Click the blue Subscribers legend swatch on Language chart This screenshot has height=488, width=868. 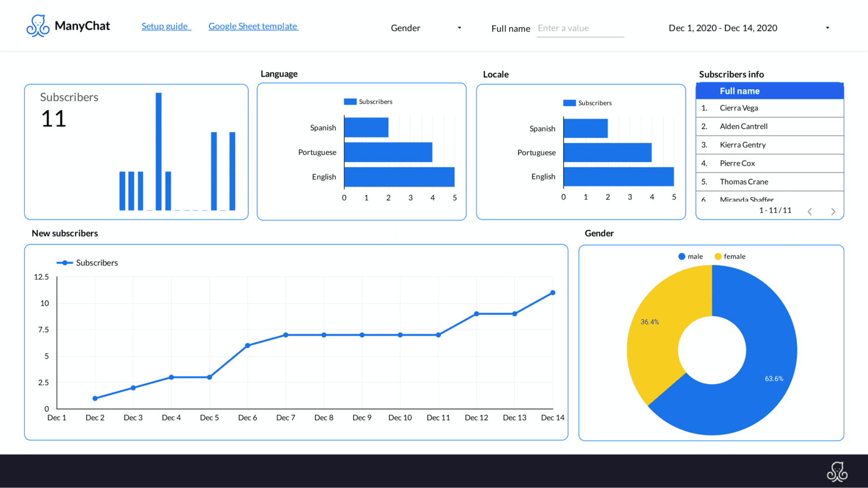tap(350, 101)
